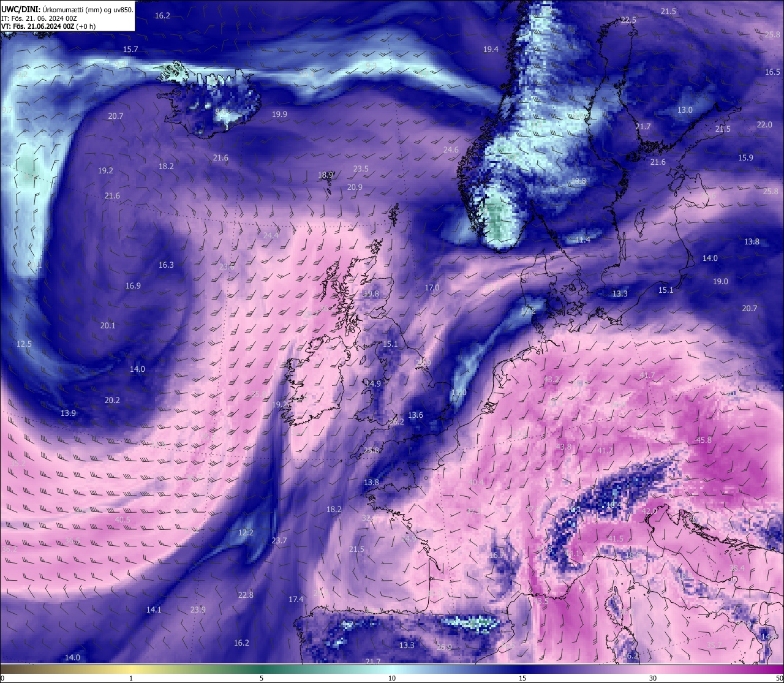The height and width of the screenshot is (683, 784).
Task: Click the 13.6 value label
Action: pos(415,415)
